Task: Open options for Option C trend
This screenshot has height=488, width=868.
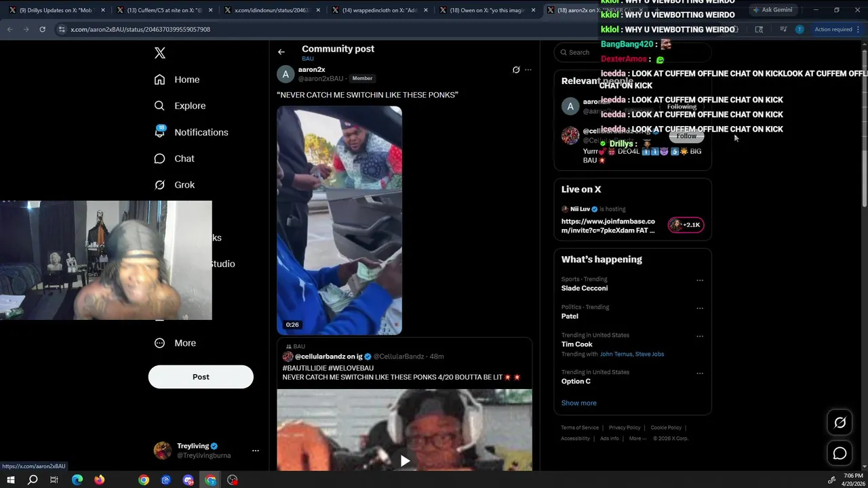Action: pos(700,373)
